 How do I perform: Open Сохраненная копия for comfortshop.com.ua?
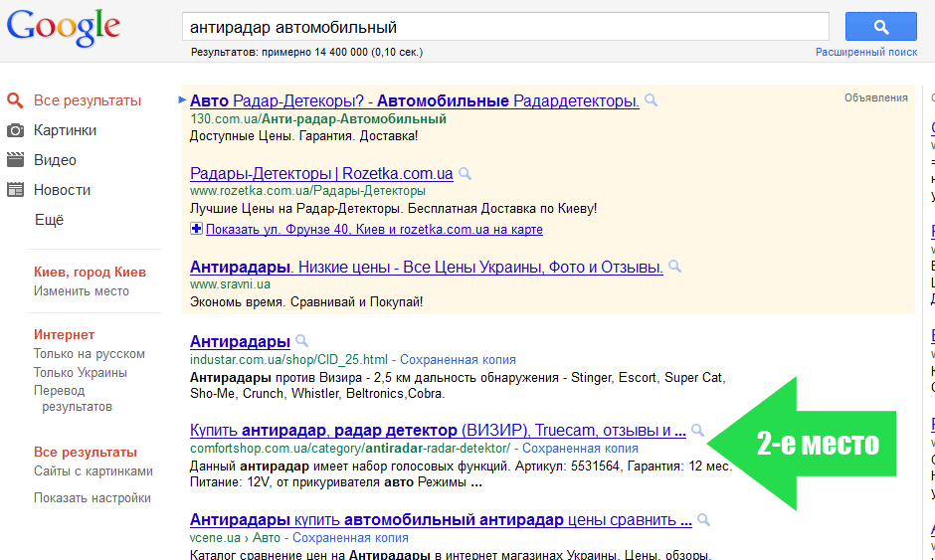pyautogui.click(x=580, y=448)
